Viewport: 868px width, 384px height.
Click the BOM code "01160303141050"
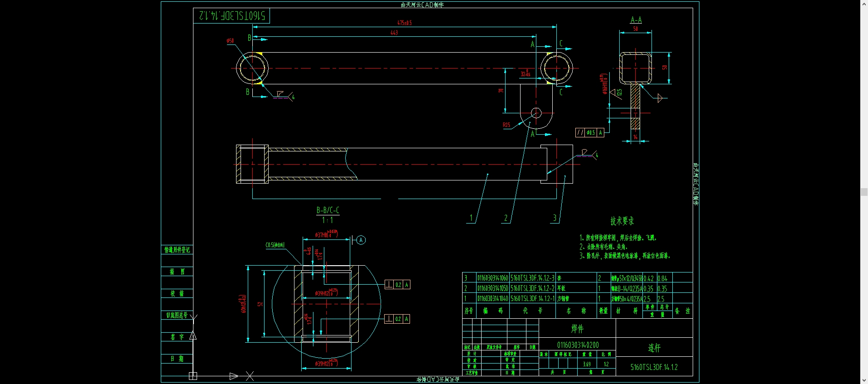(x=492, y=288)
